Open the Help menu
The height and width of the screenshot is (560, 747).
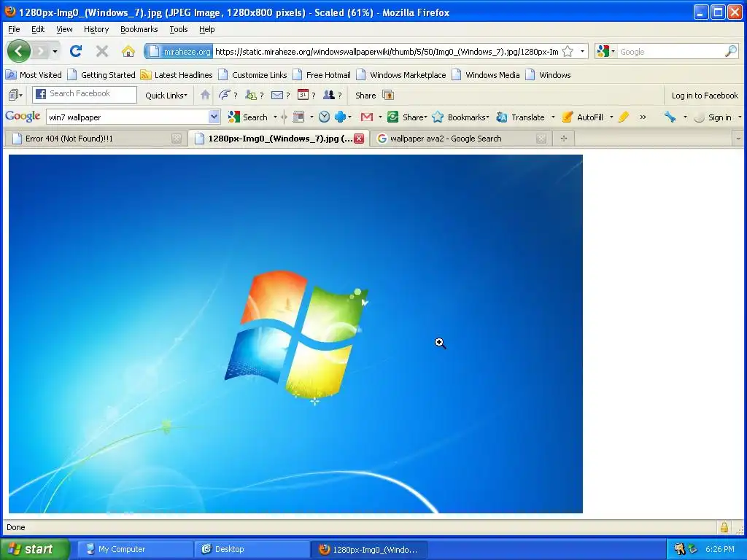206,29
